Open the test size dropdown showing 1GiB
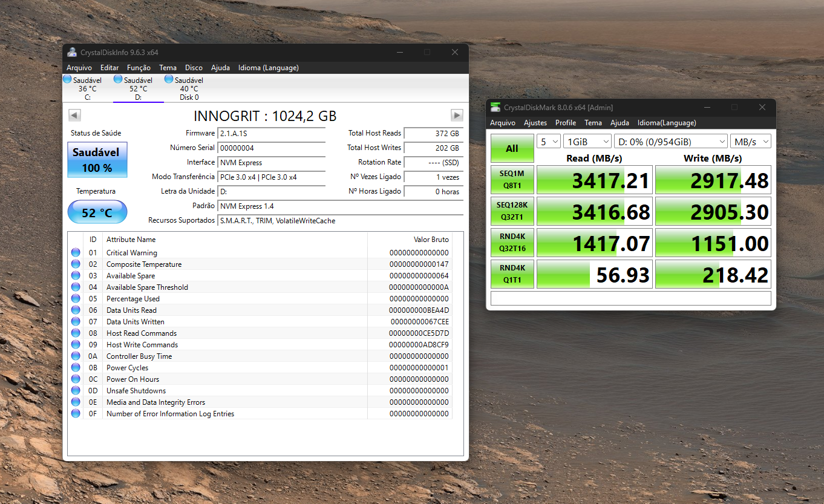 pos(587,141)
